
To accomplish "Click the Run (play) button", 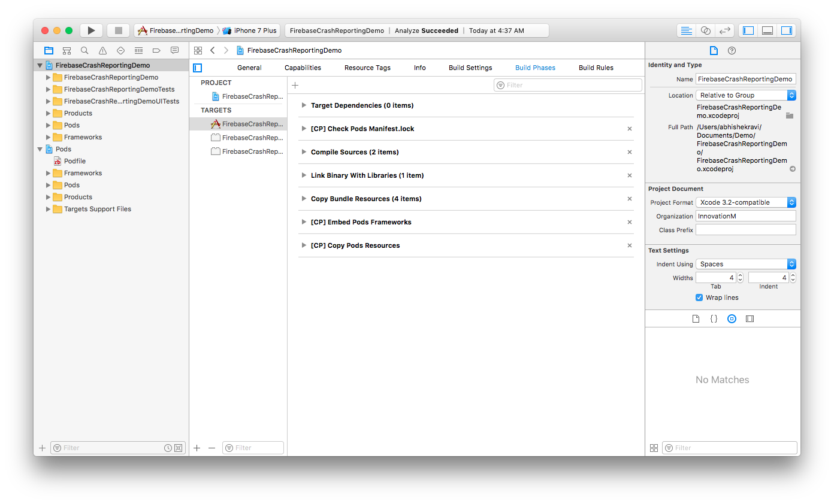I will (90, 31).
